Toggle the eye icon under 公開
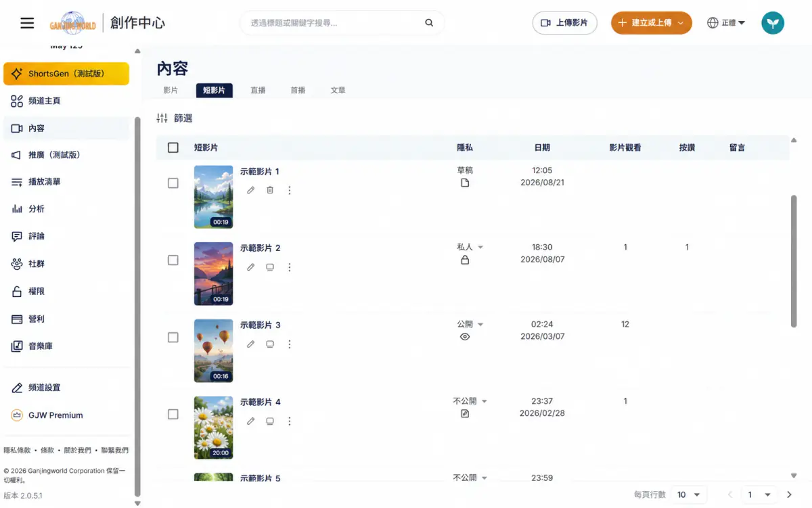 465,336
